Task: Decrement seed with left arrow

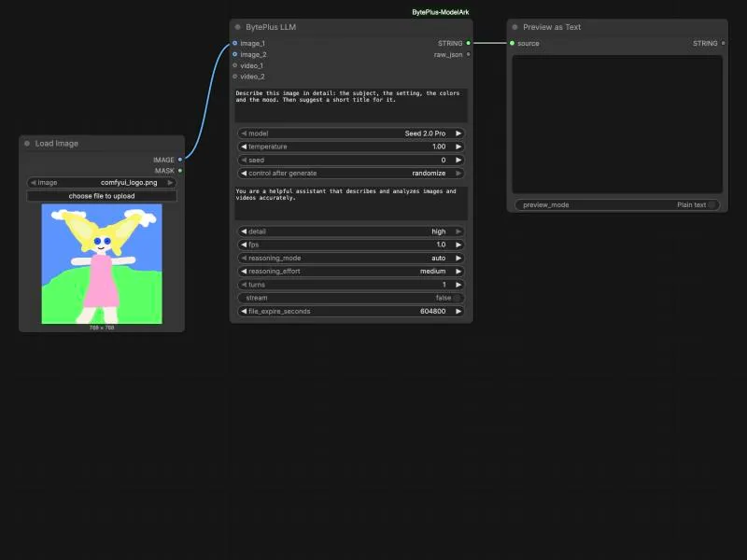Action: [x=244, y=160]
